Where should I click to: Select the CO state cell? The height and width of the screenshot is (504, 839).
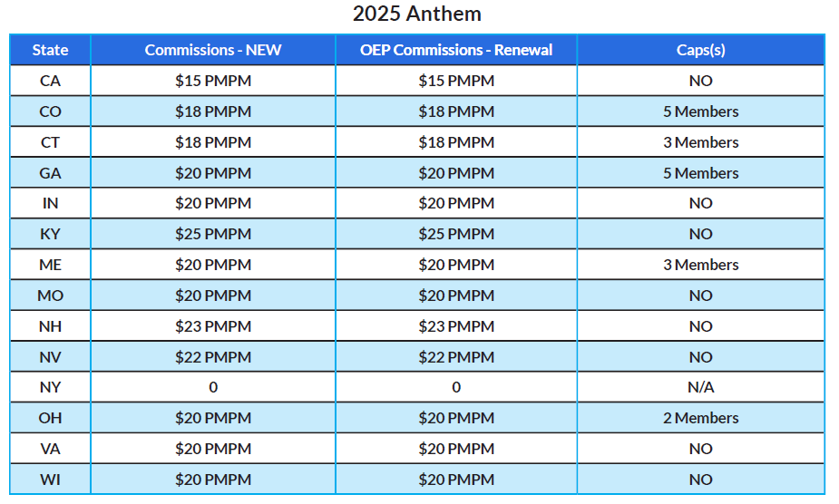[x=50, y=111]
